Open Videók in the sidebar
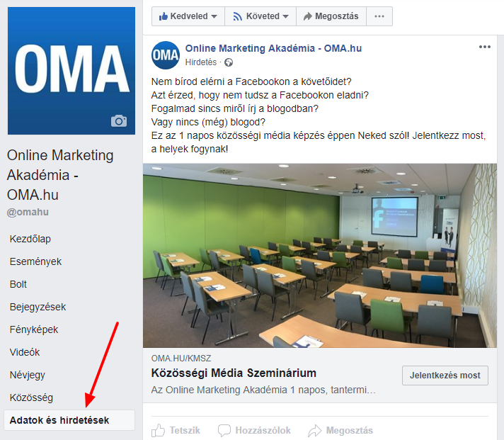Viewport: 504px width, 440px height. [25, 352]
